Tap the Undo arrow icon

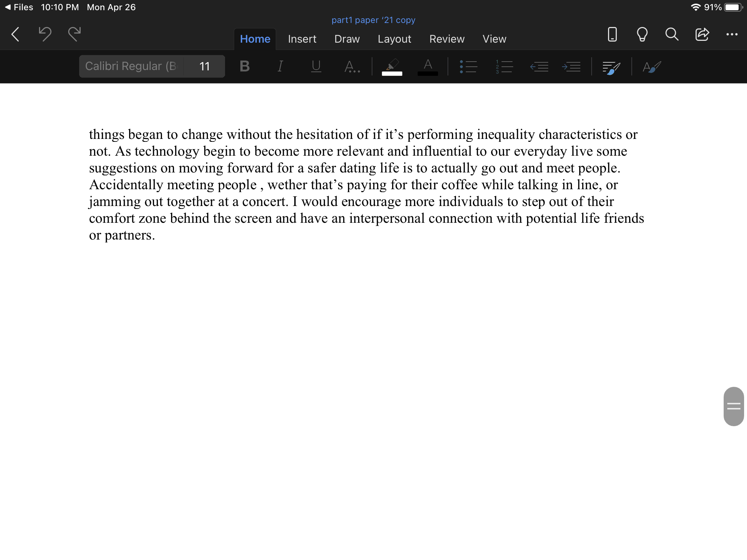pos(45,34)
